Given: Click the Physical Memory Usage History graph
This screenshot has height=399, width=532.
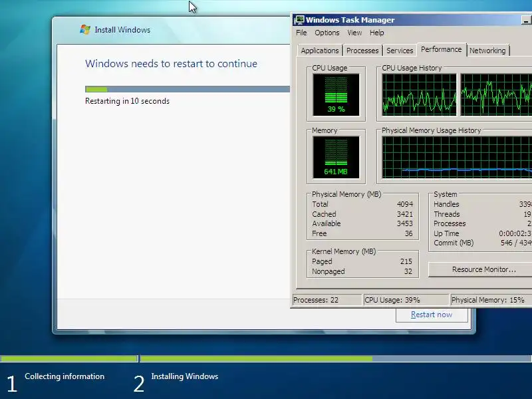Looking at the screenshot, I should pyautogui.click(x=457, y=158).
